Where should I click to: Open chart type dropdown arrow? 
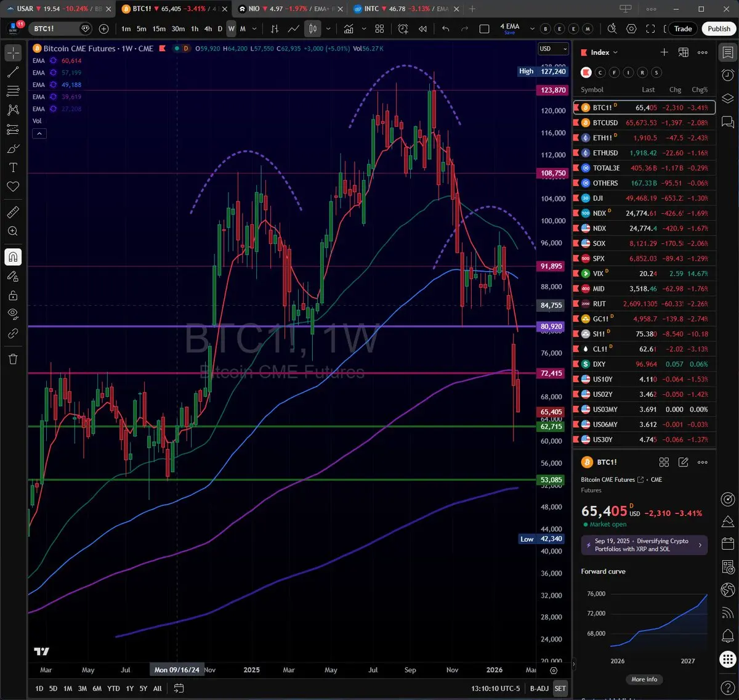pos(328,29)
